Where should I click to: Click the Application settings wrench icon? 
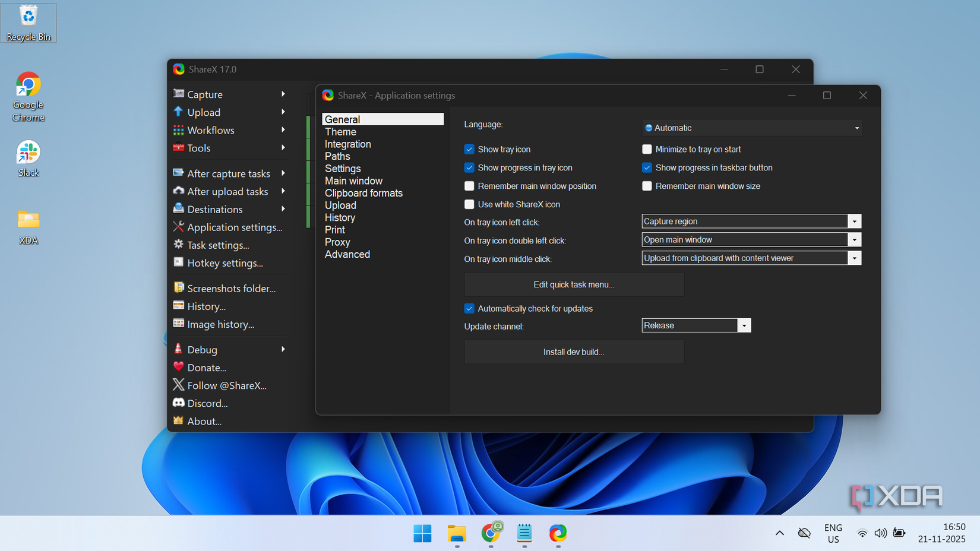pos(178,226)
